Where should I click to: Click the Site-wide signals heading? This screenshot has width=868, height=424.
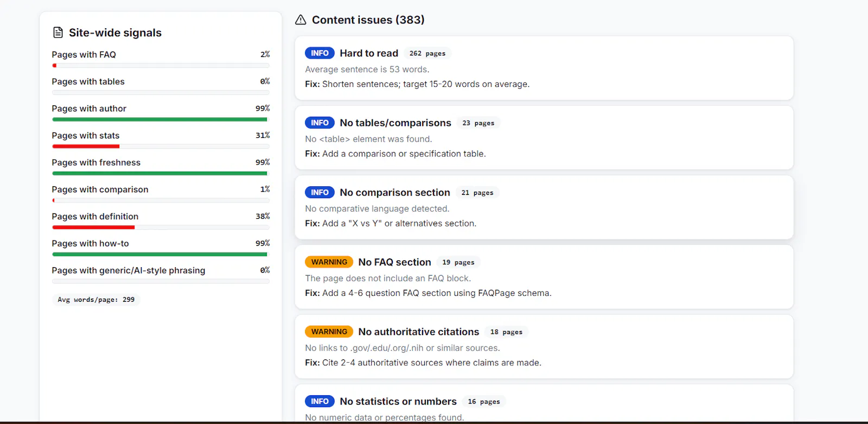(x=115, y=33)
